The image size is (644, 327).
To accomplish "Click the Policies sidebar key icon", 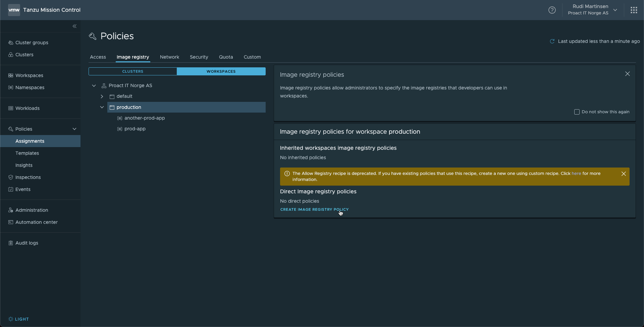I will tap(11, 129).
